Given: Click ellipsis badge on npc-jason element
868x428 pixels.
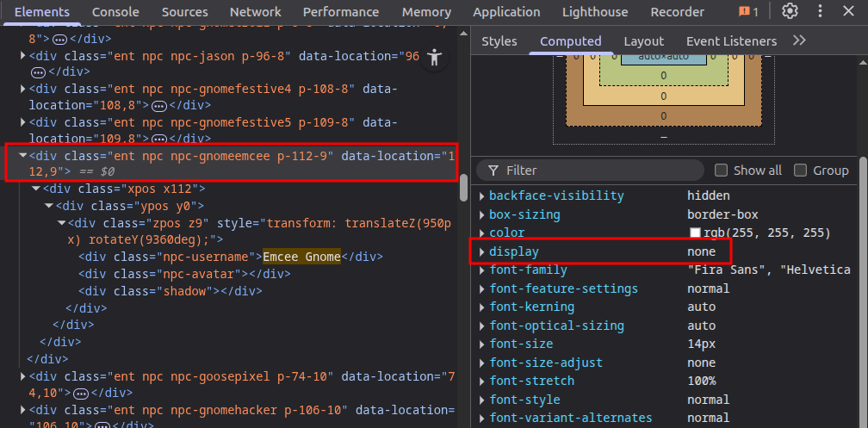Looking at the screenshot, I should [39, 72].
